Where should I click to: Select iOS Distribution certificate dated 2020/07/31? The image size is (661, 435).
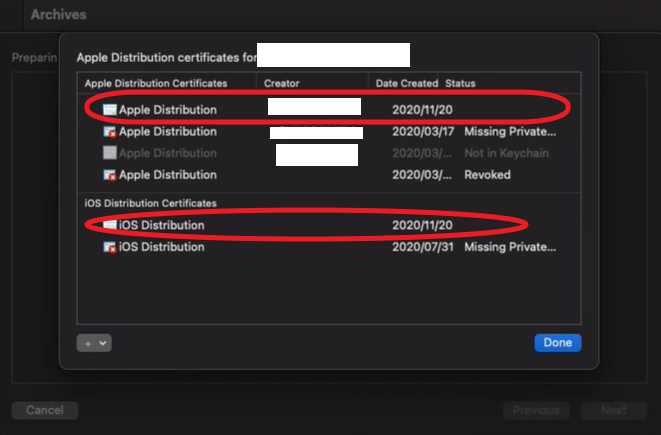(329, 247)
